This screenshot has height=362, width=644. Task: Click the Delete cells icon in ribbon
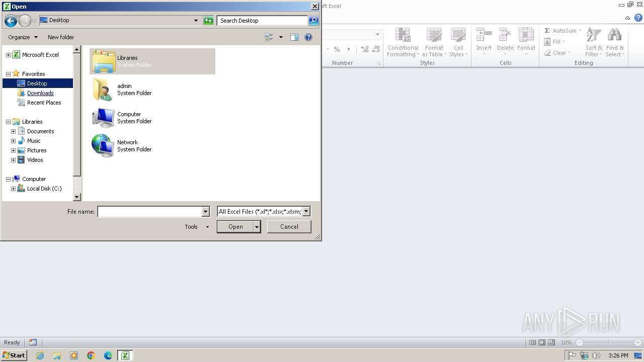[505, 35]
